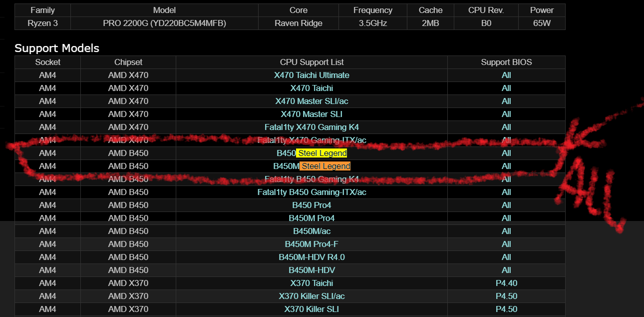Click the Socket column header
The width and height of the screenshot is (644, 317).
(47, 62)
